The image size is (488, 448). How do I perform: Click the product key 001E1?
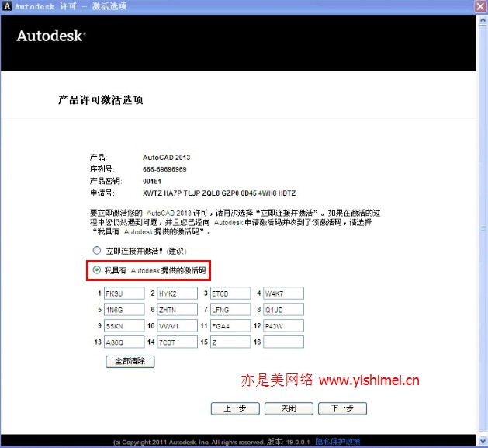[x=152, y=182]
